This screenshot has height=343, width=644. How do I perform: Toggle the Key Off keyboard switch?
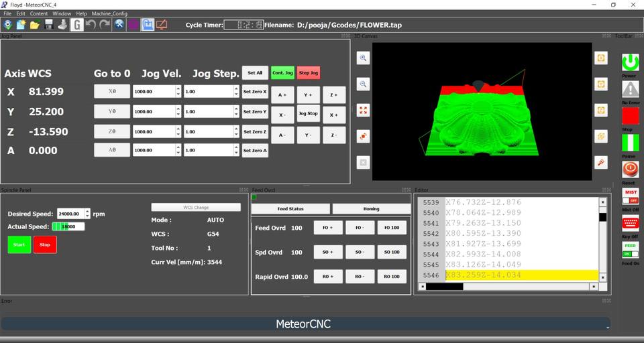630,223
